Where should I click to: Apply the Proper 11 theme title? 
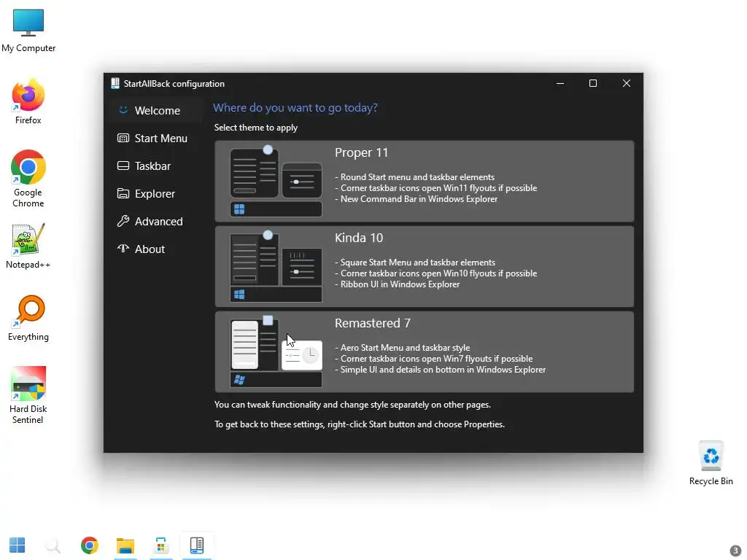361,153
